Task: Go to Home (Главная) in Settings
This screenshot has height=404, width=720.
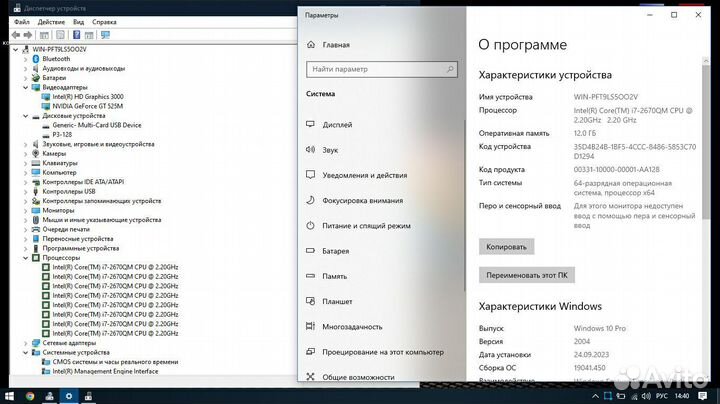Action: coord(336,45)
